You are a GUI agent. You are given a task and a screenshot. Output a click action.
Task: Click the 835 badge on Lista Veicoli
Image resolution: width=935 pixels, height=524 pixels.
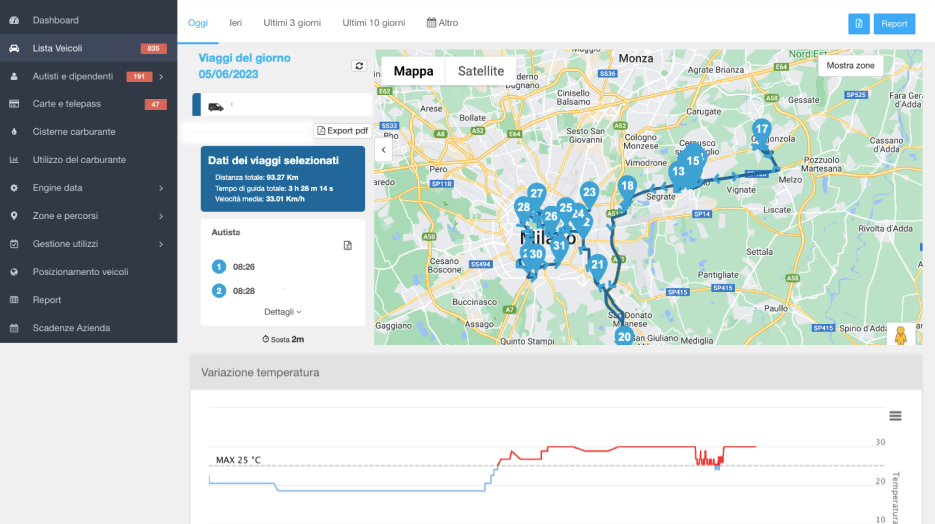click(153, 48)
